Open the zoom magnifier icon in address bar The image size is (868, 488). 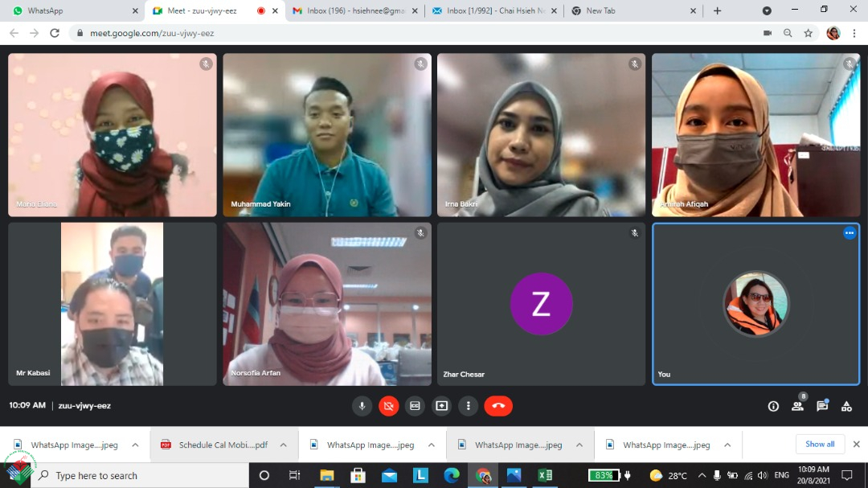pyautogui.click(x=788, y=33)
